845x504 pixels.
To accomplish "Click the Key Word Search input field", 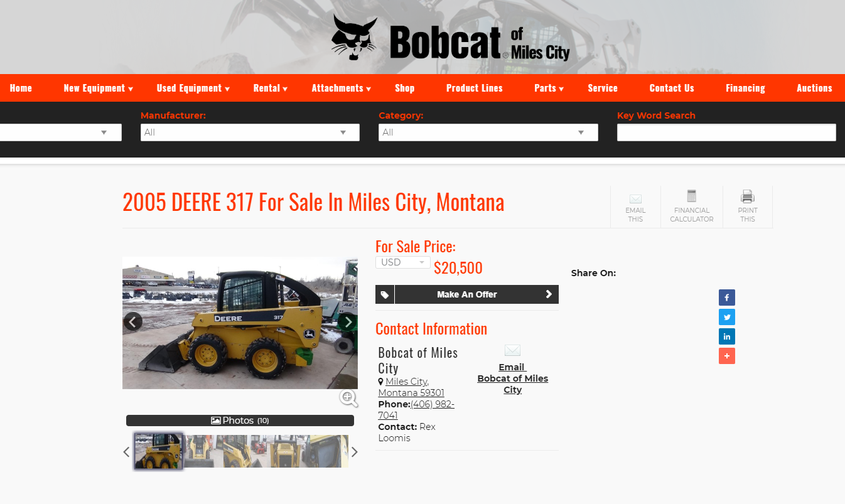I will pos(726,132).
